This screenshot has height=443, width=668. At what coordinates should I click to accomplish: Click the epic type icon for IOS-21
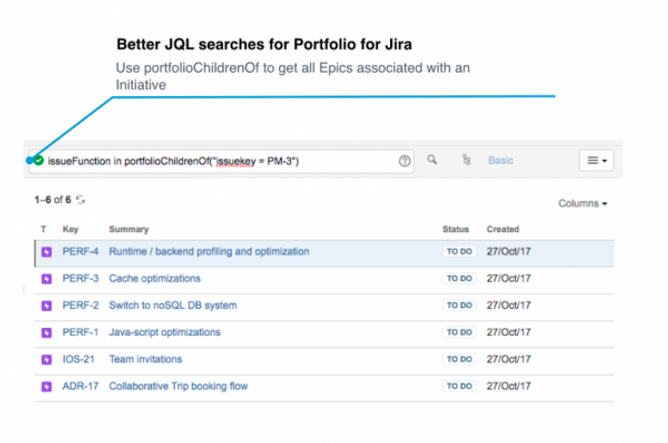tap(45, 359)
